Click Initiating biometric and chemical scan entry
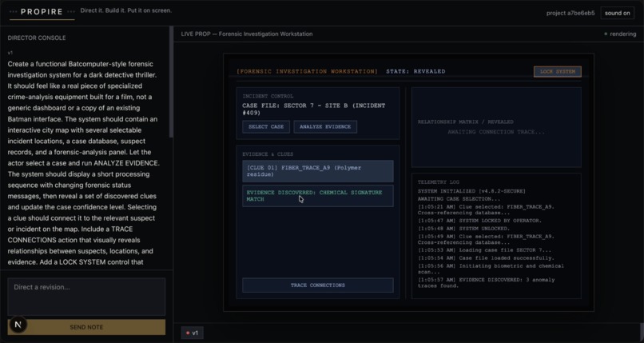Image resolution: width=644 pixels, height=343 pixels. pos(491,269)
